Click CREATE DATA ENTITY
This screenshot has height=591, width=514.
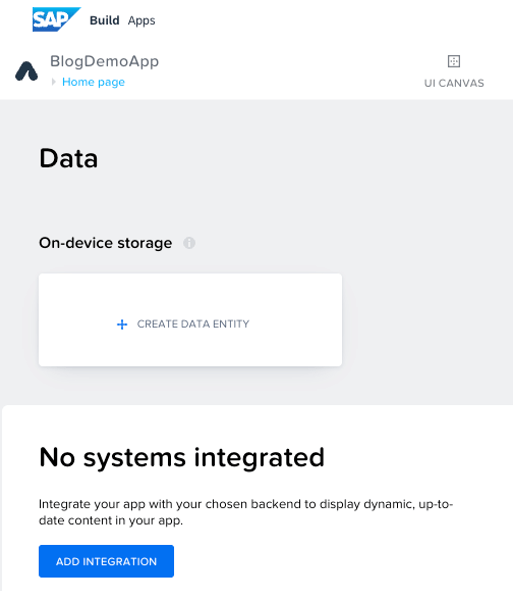click(x=193, y=324)
